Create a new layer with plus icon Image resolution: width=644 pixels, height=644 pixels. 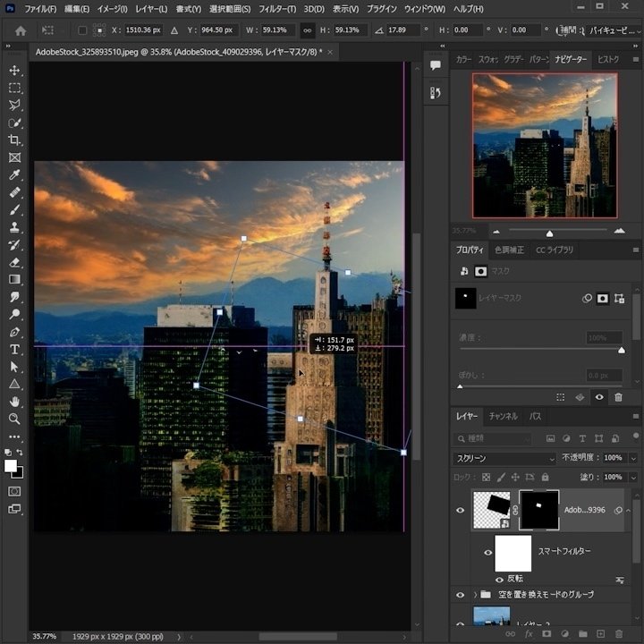click(x=600, y=634)
